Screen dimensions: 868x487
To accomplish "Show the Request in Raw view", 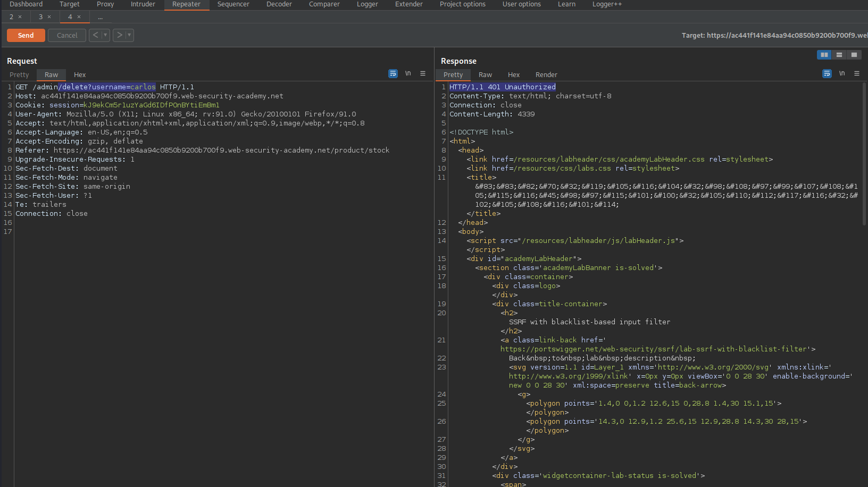I will [x=52, y=75].
